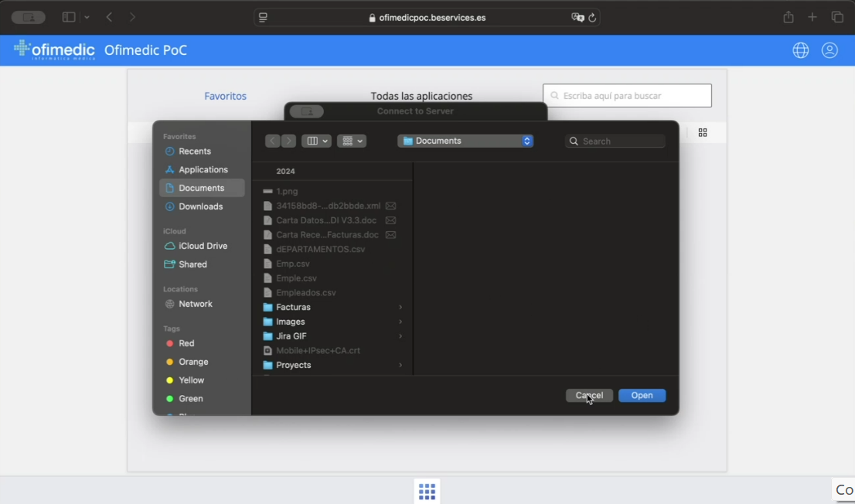Switch to grid view icon beside search
The image size is (855, 504).
pyautogui.click(x=703, y=133)
